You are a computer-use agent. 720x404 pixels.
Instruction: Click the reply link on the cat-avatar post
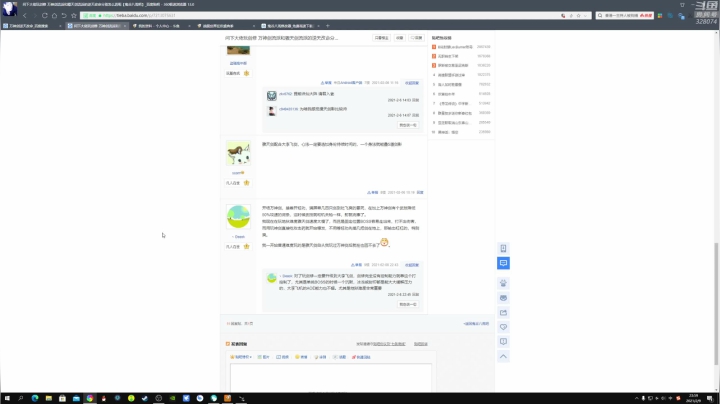pyautogui.click(x=420, y=192)
